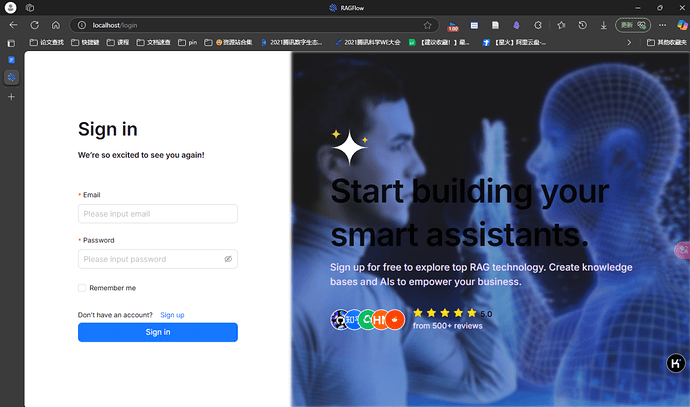Focus the Email input field
The height and width of the screenshot is (407, 690).
pyautogui.click(x=158, y=214)
